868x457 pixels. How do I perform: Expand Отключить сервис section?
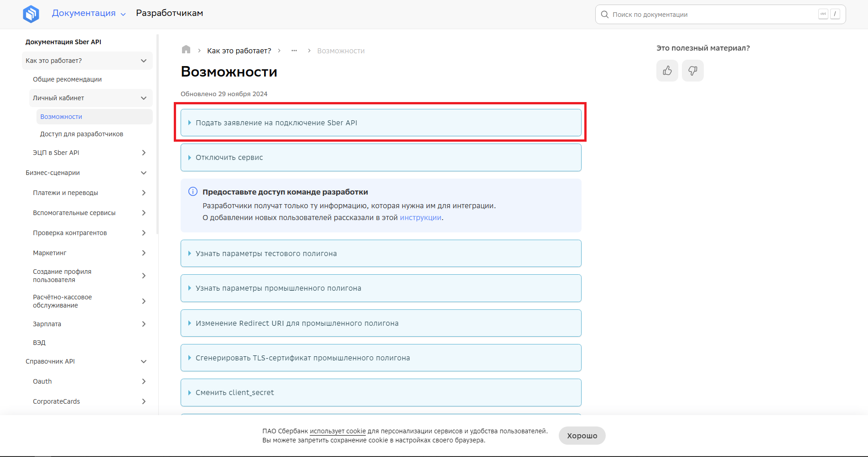[381, 158]
